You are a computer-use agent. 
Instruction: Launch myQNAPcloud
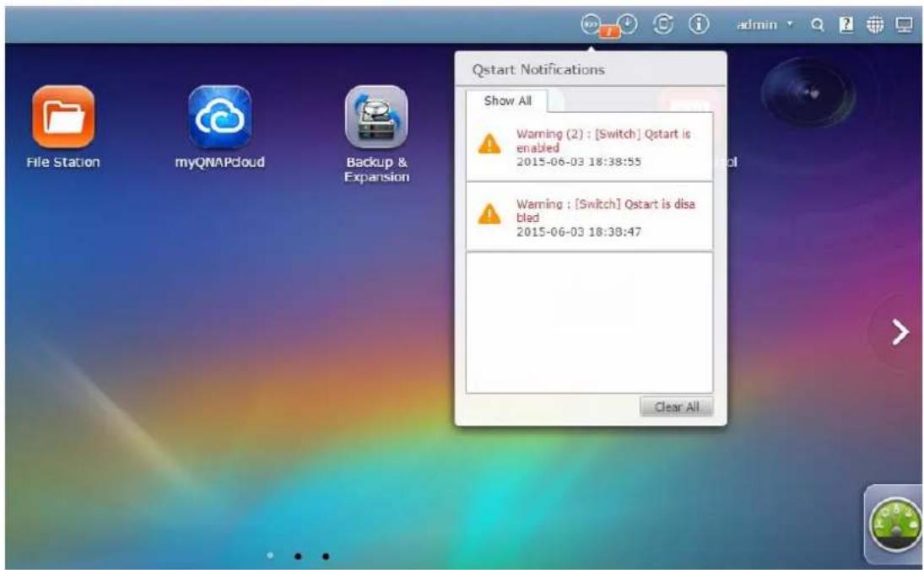219,116
